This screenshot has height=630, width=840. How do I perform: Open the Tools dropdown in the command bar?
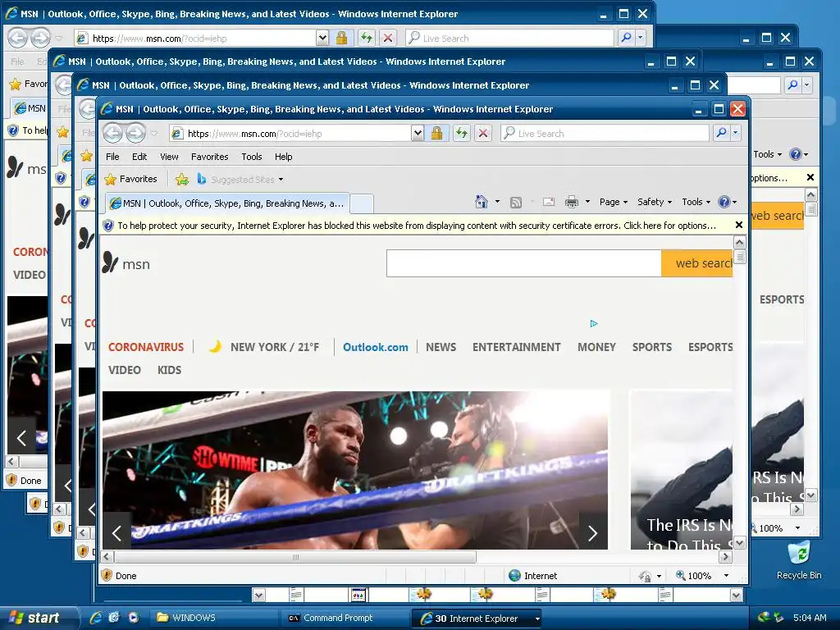point(696,202)
